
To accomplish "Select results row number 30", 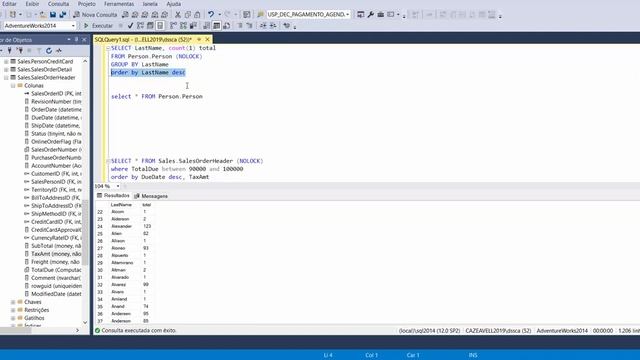I will click(100, 270).
